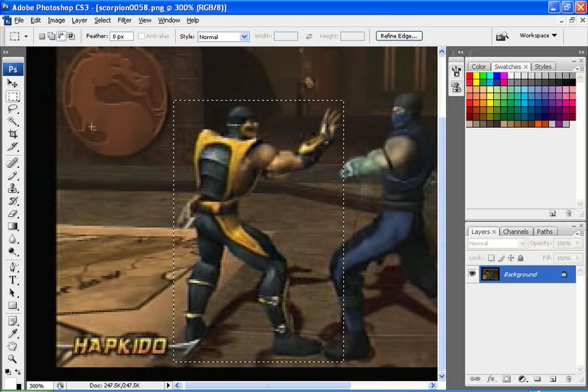Pick the pure red swatch
This screenshot has width=588, height=392.
pos(470,76)
